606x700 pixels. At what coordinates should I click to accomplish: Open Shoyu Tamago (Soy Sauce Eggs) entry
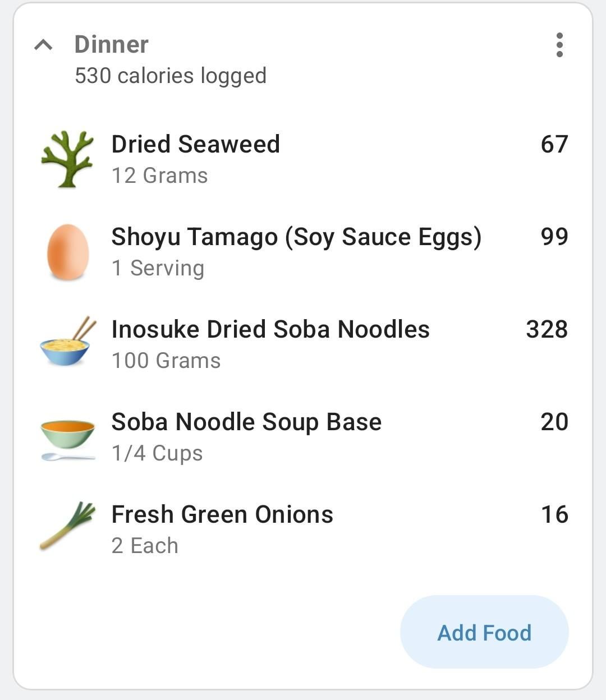tap(303, 252)
